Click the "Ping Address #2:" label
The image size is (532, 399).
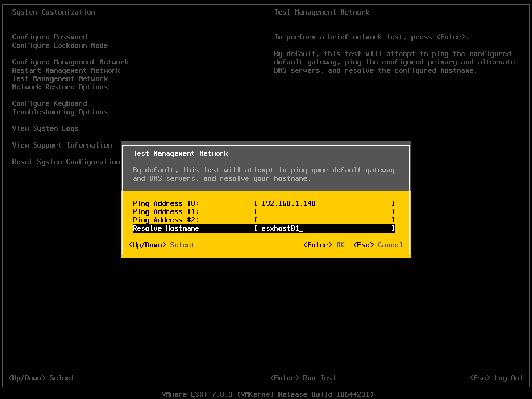166,220
